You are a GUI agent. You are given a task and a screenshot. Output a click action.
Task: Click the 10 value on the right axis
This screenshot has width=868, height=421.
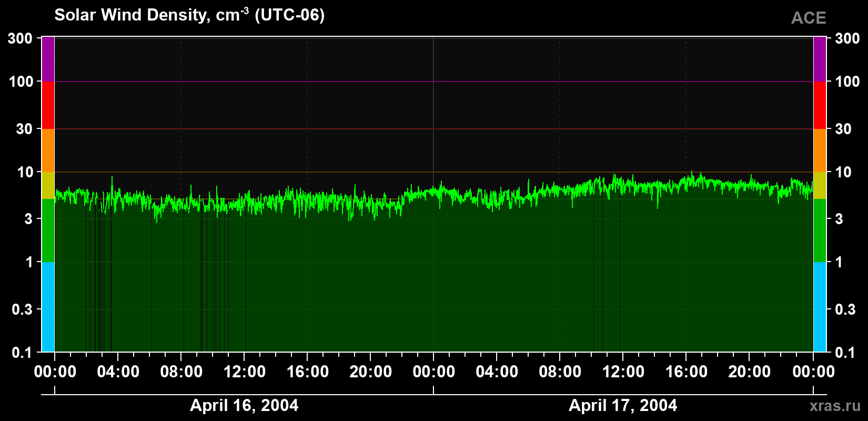[843, 172]
